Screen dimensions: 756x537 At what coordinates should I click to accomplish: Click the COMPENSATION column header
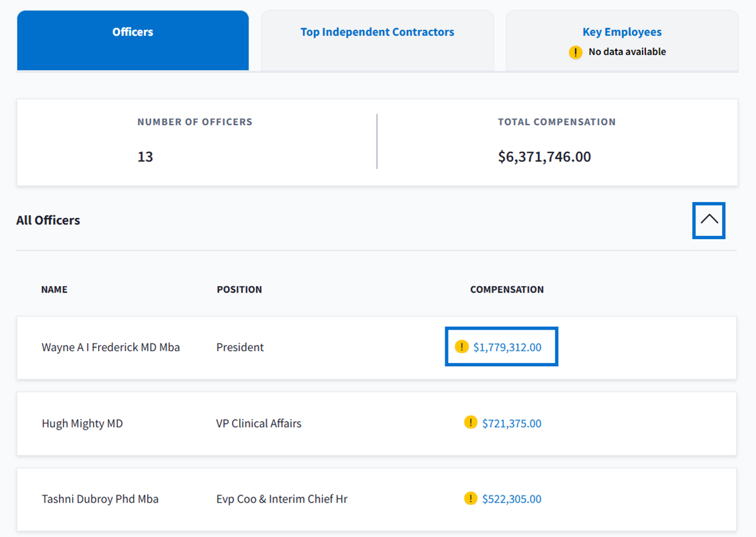click(x=507, y=289)
